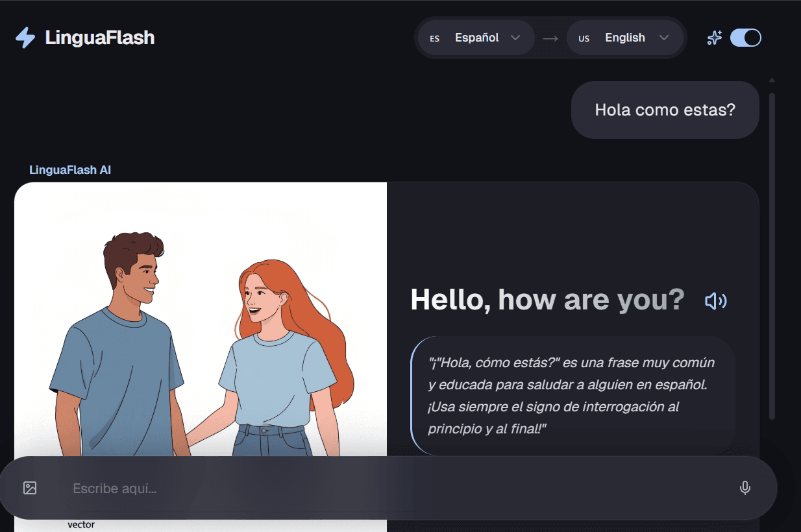Select the "Hola como estas?" message bubble

(665, 110)
